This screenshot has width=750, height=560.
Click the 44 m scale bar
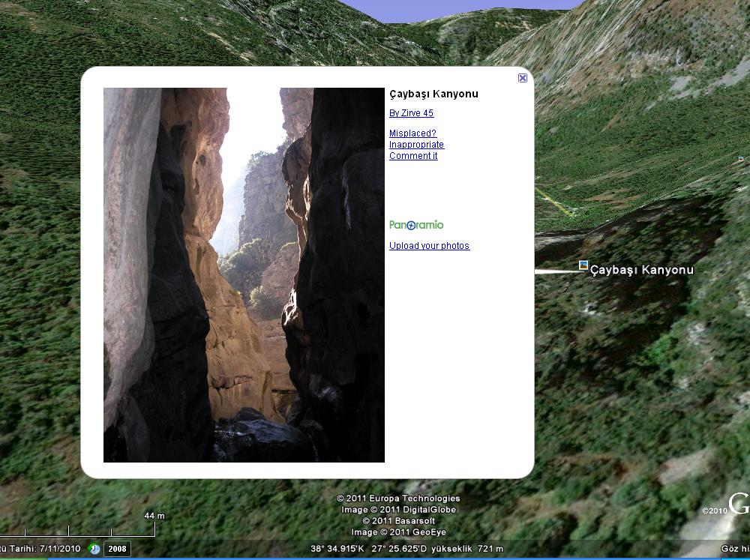[x=112, y=529]
